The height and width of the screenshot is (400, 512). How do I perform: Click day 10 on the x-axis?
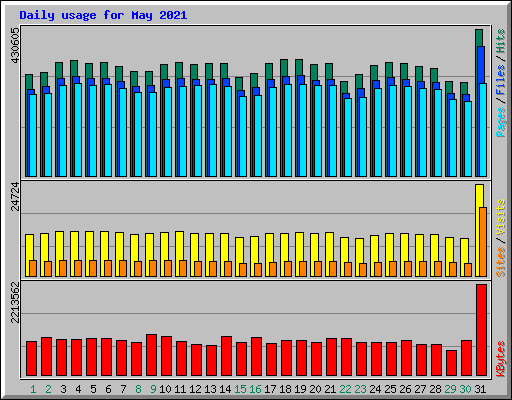click(x=165, y=389)
